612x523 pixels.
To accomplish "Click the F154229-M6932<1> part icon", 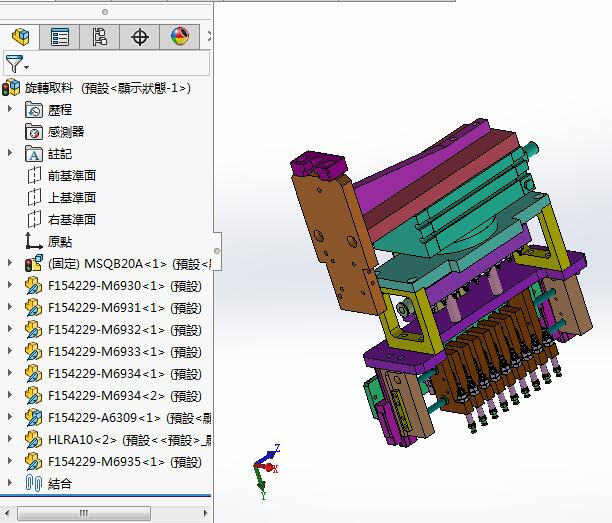I will [x=34, y=329].
